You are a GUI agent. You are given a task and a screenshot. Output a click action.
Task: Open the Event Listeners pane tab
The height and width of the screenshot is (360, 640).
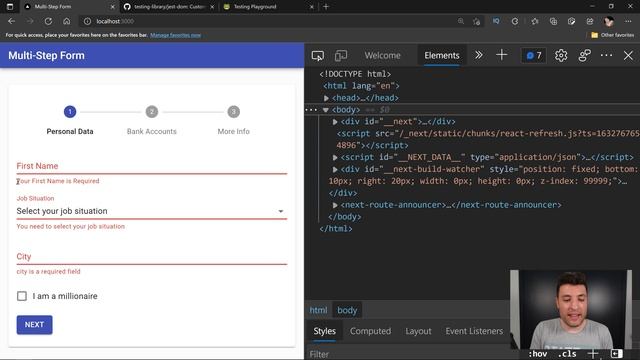pos(474,331)
